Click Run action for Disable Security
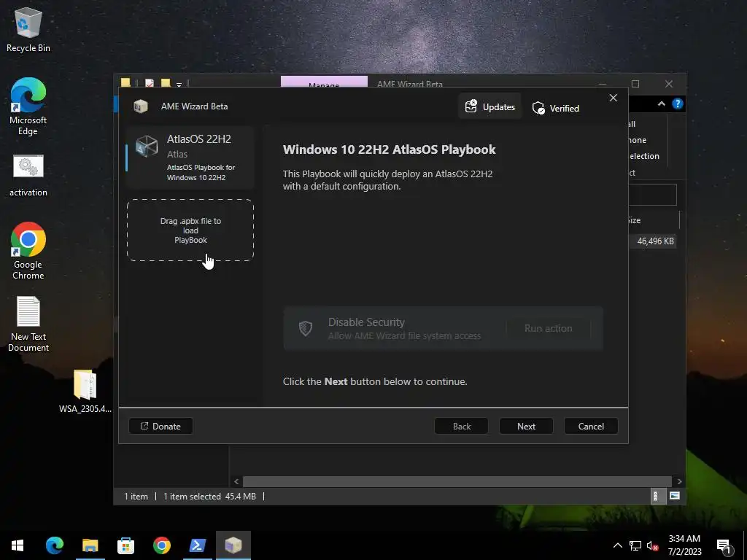Screen dimensions: 747x560 coord(548,328)
